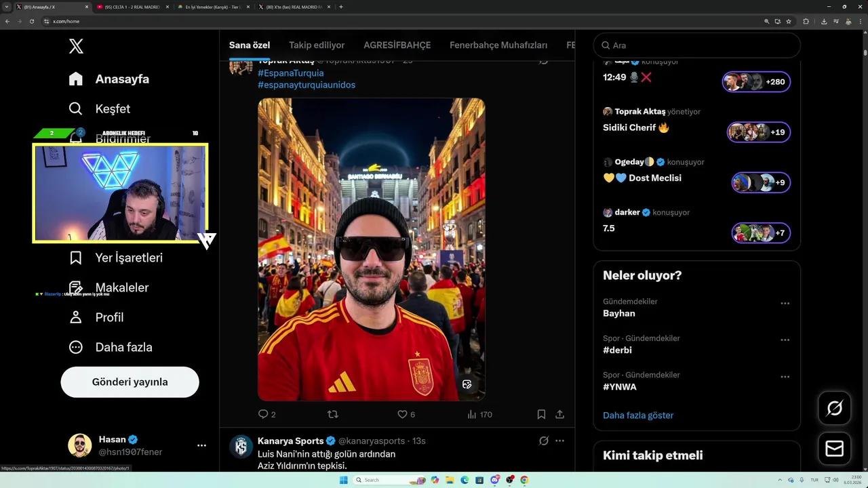Click AI image edit icon on photo

[x=467, y=384]
